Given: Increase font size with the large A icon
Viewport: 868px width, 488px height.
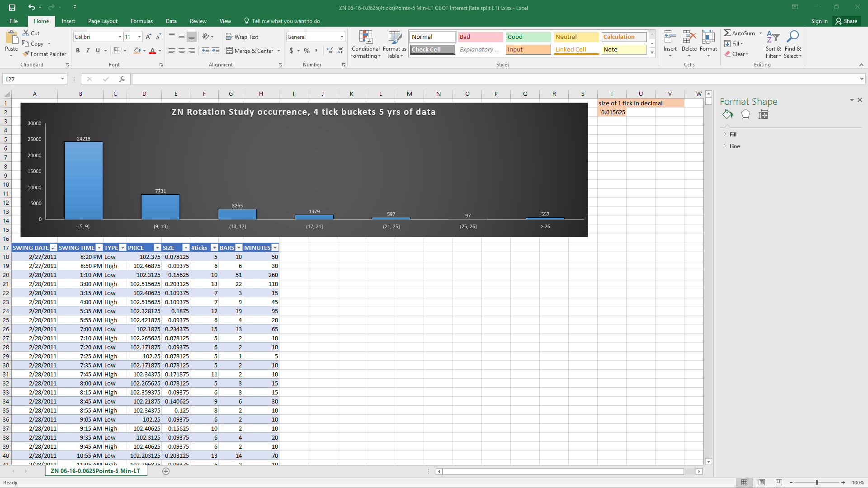Looking at the screenshot, I should click(x=148, y=37).
